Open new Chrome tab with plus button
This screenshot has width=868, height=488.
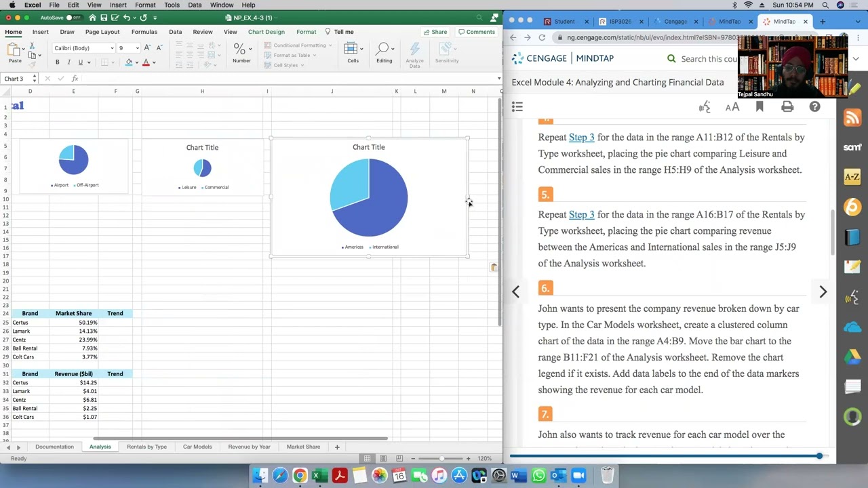coord(823,22)
